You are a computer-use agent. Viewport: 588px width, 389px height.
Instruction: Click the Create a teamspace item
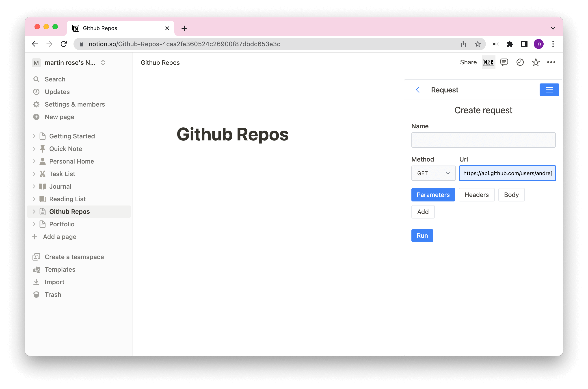tap(79, 257)
